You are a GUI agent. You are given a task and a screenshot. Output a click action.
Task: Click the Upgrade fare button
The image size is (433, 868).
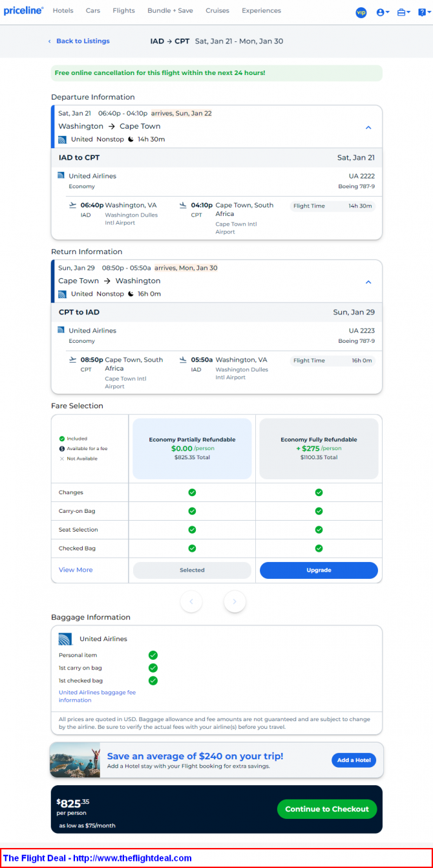319,570
